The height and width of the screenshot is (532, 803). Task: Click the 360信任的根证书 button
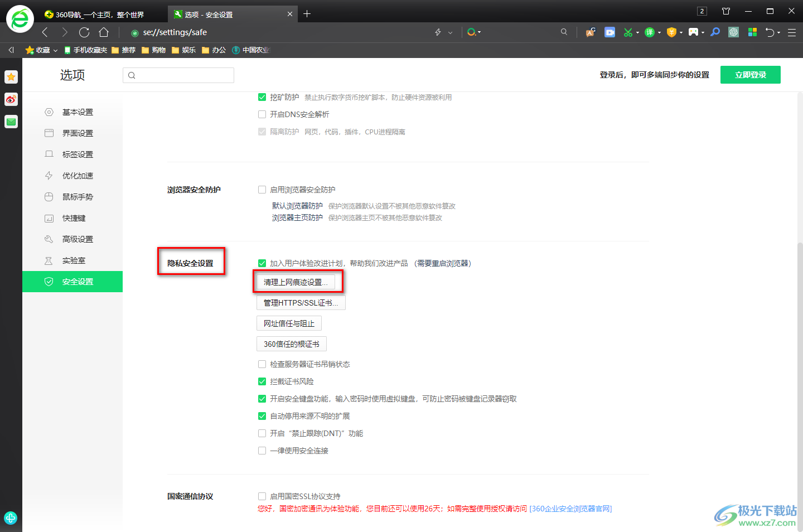click(292, 344)
